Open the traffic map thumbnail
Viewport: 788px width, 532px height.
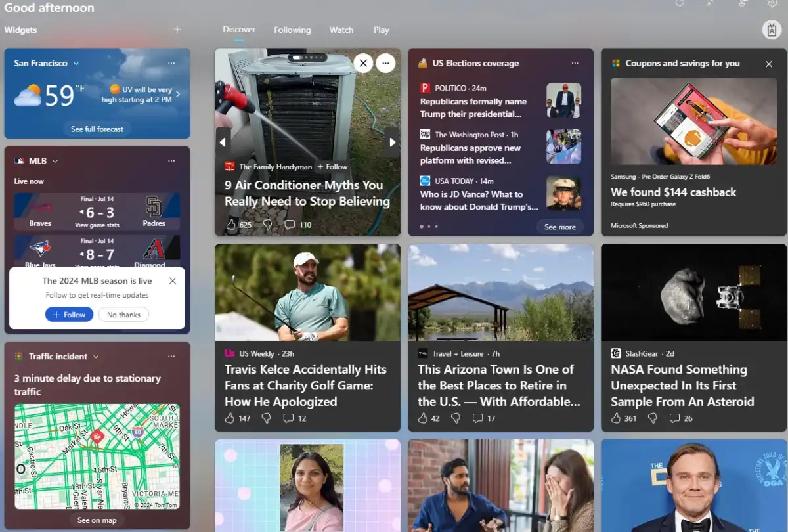coord(97,456)
